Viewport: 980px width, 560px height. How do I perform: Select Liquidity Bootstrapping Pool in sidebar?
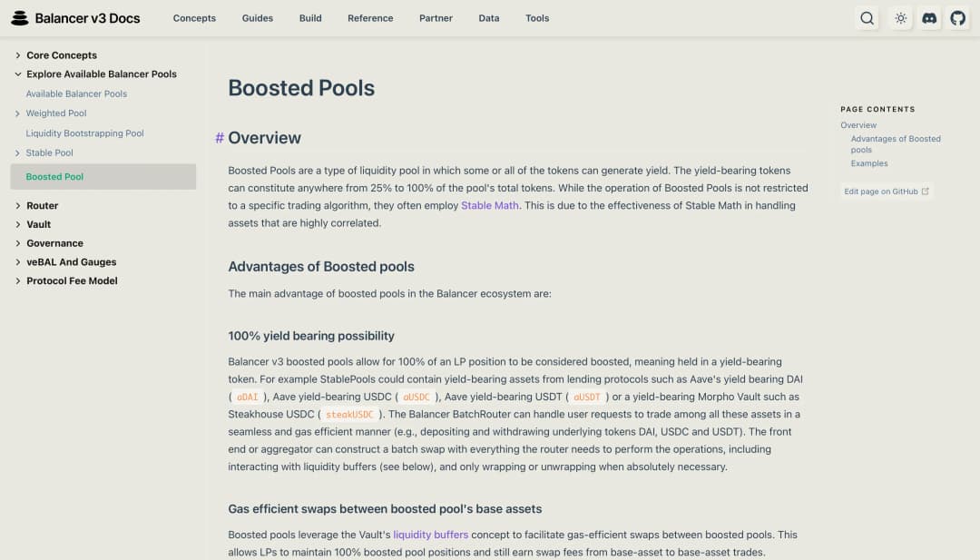(x=84, y=133)
